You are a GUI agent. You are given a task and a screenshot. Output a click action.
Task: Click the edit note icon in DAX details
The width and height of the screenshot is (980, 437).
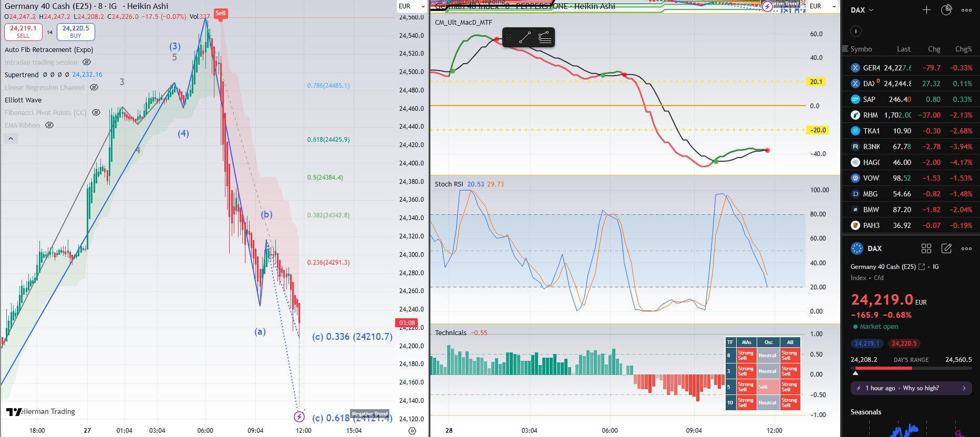point(946,248)
